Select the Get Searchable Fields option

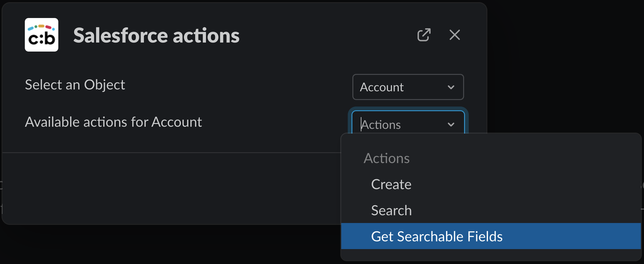tap(436, 236)
